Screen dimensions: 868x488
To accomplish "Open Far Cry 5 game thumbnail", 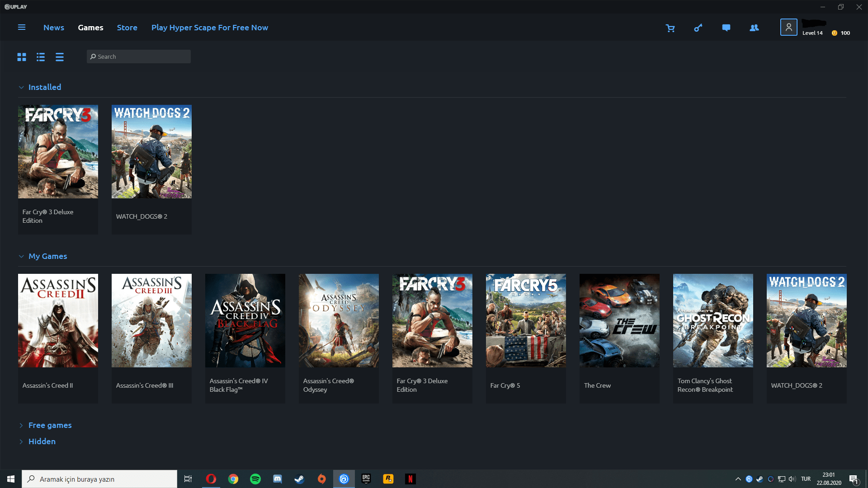I will click(526, 320).
